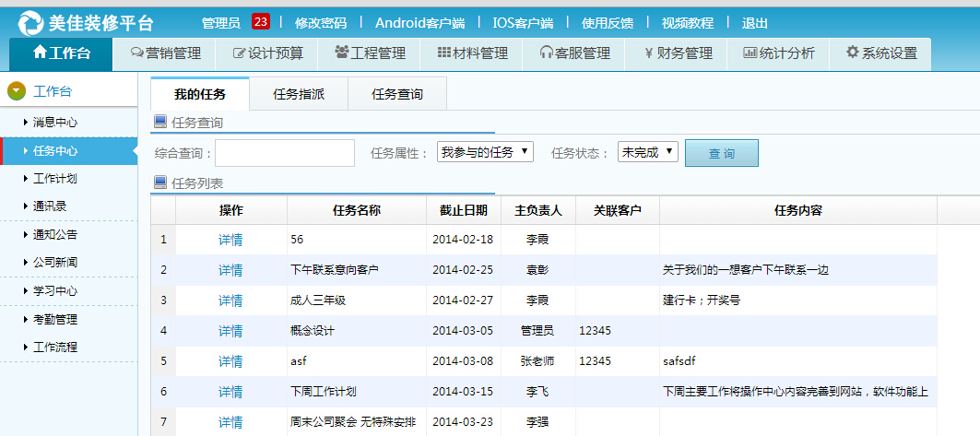Screen dimensions: 980x436
Task: Click the home icon on 工作台 tab
Action: 39,53
